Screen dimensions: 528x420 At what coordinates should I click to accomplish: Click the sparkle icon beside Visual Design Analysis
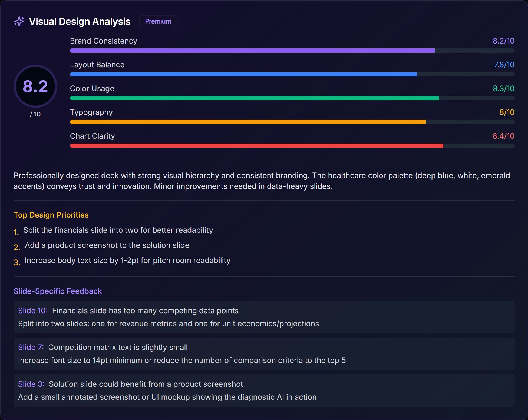tap(19, 21)
